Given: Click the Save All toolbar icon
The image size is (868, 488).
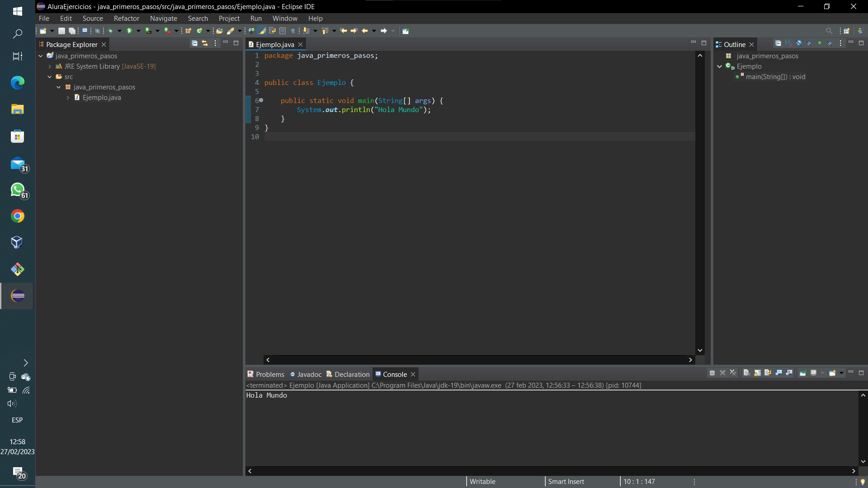Looking at the screenshot, I should click(72, 31).
